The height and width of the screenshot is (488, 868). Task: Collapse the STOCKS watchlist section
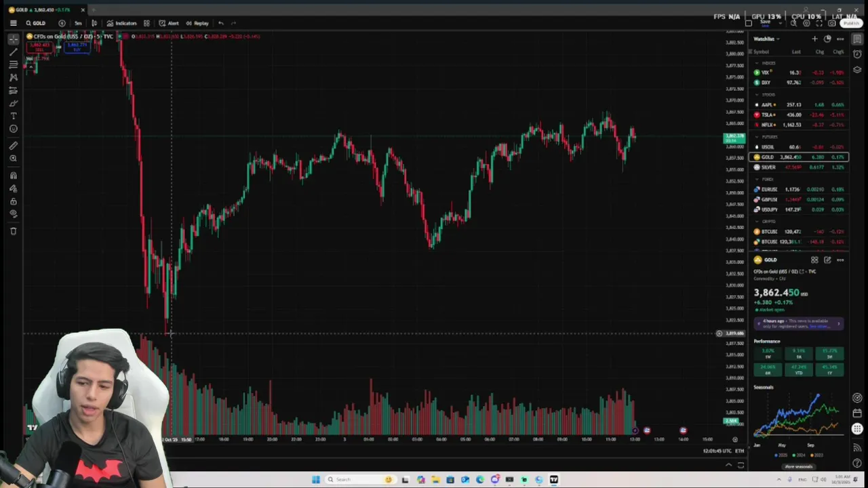[757, 95]
